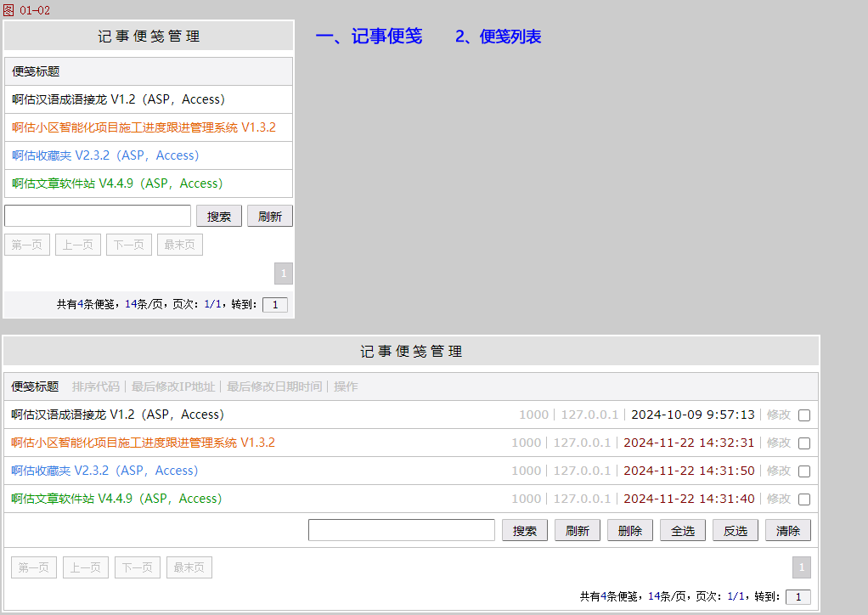Click 修改 link for 啊估文章软件站 row
The width and height of the screenshot is (868, 615).
click(778, 499)
